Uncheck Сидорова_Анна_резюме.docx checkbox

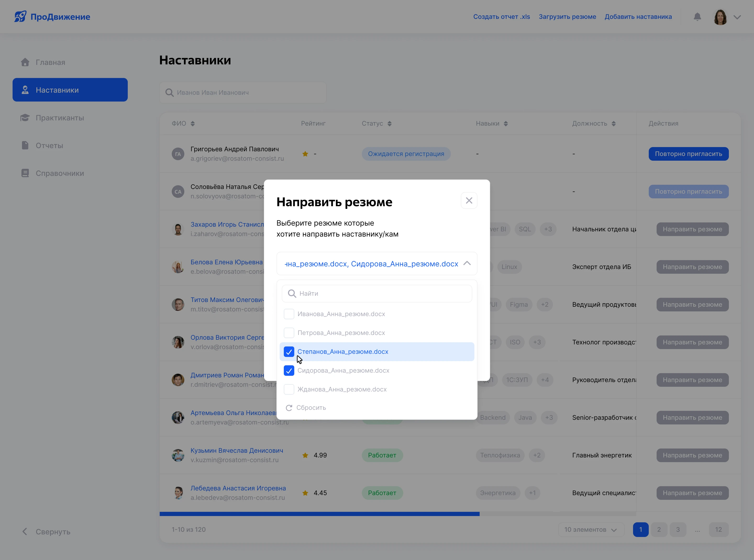click(289, 371)
